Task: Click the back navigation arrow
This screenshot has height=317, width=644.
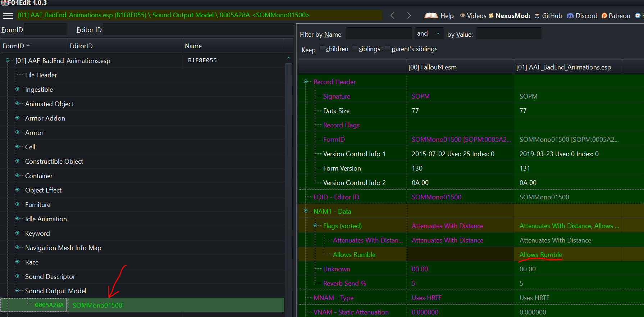Action: tap(393, 15)
